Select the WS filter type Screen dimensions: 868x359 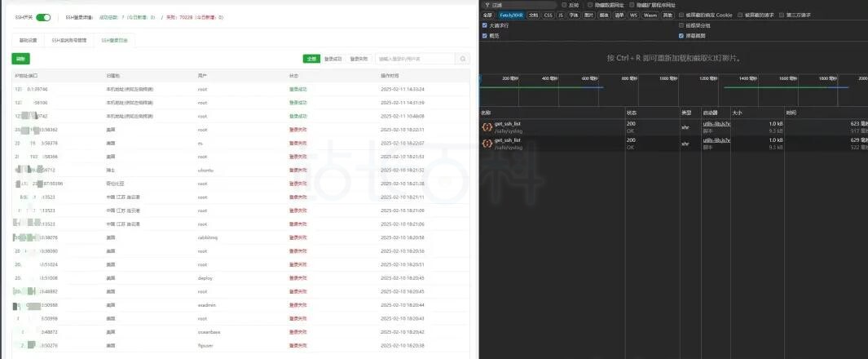click(633, 15)
